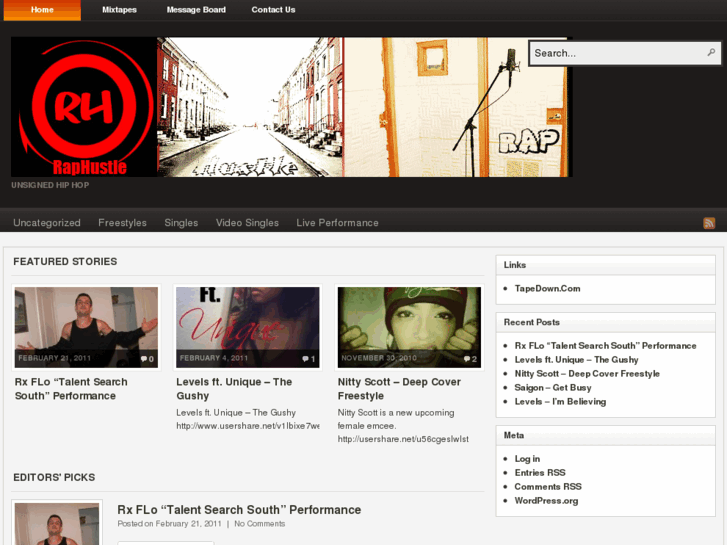
Task: Open the Nitty Scott featured thumbnail
Action: coord(409,327)
